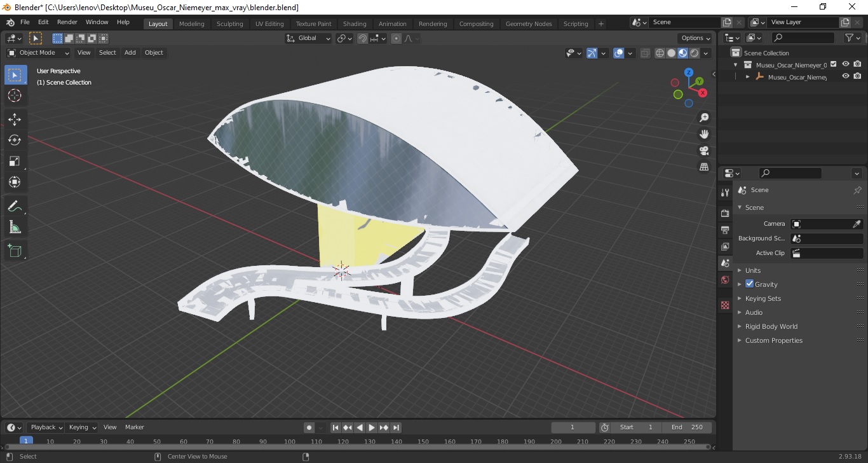
Task: Open Output properties printer icon
Action: (725, 230)
